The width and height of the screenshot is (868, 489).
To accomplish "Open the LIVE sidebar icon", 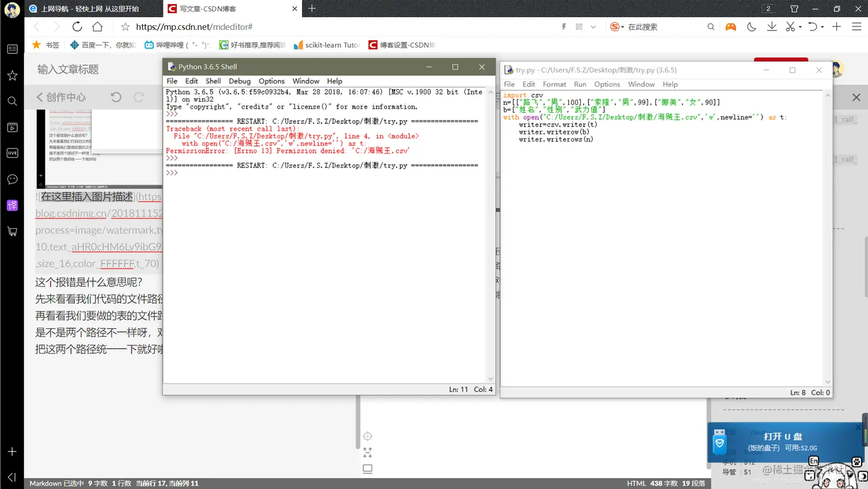I will pyautogui.click(x=12, y=153).
